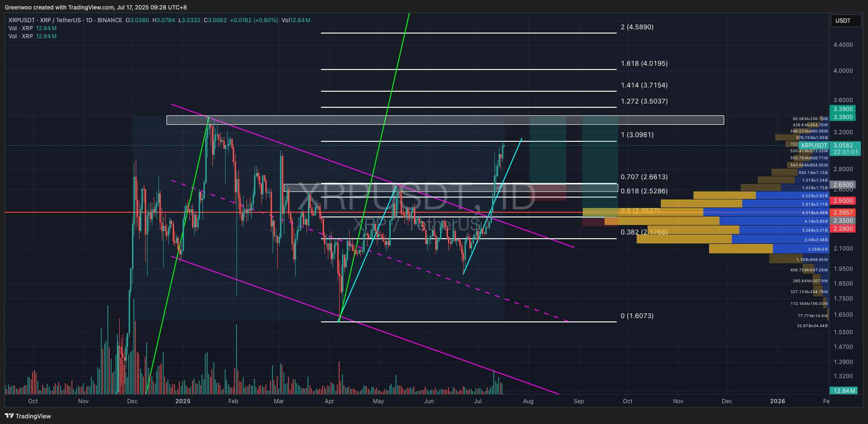Select the Fibonacci label 2 (4.5890)

coord(637,27)
